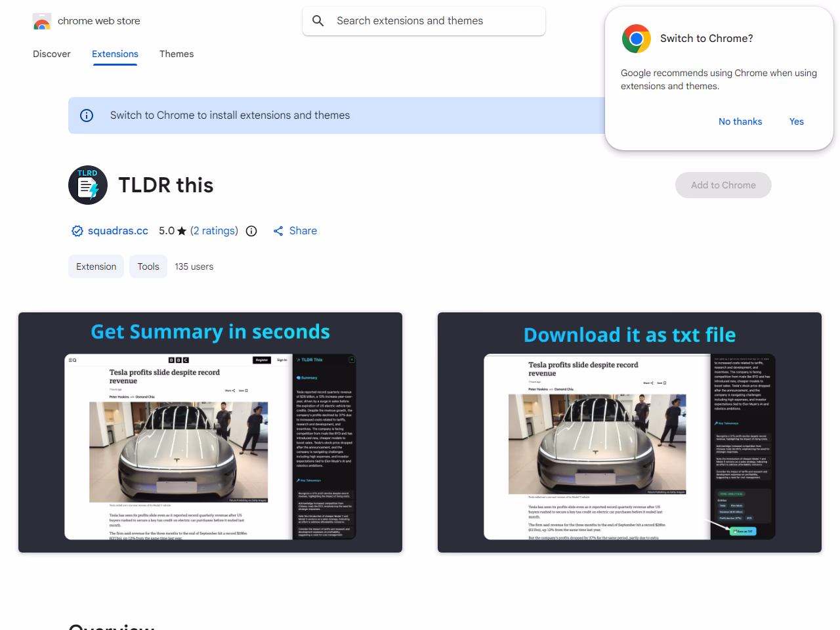840x630 pixels.
Task: Open the Discover tab
Action: (x=52, y=54)
